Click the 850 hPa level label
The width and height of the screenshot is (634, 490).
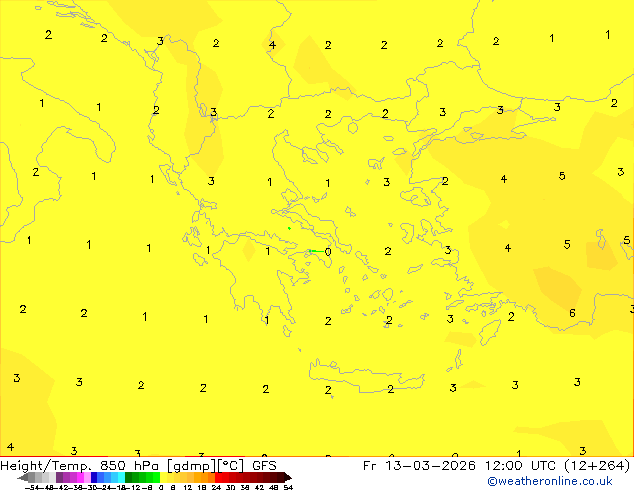[131, 465]
